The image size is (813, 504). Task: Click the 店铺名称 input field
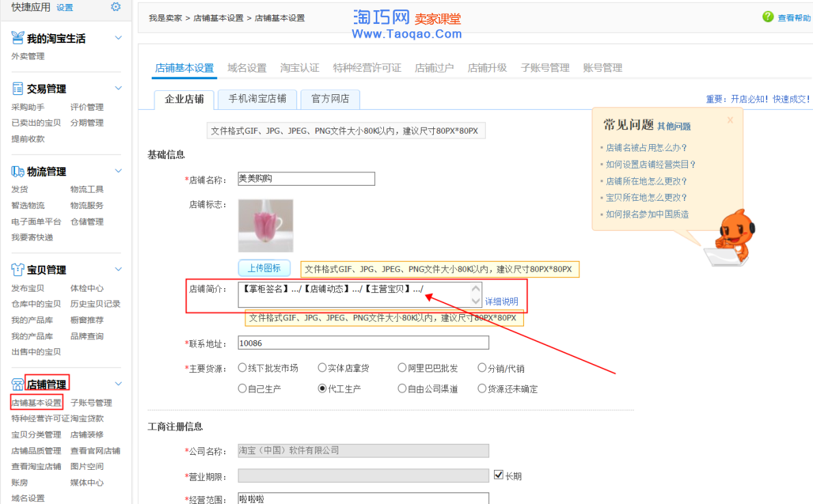click(307, 179)
